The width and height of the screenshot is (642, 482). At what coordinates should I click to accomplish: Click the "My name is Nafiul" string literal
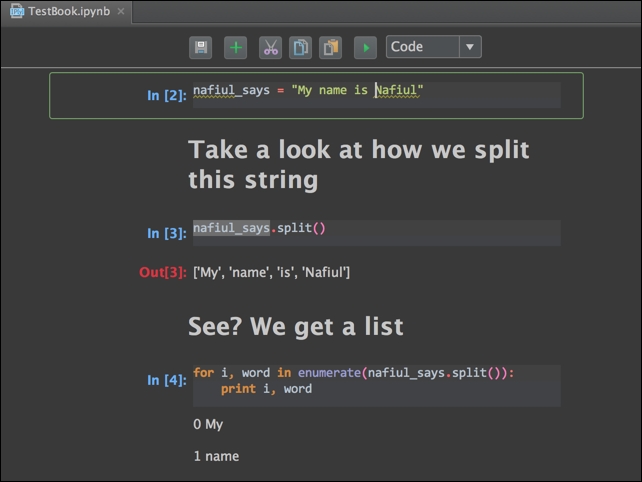[357, 90]
